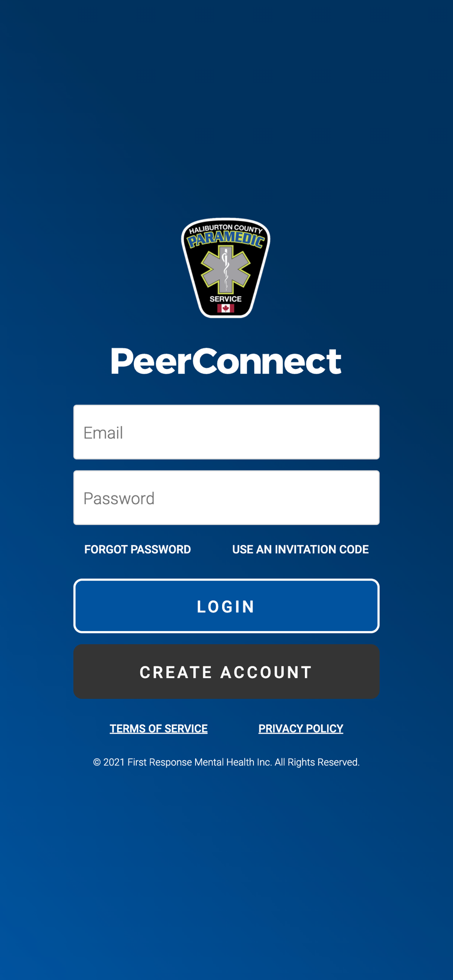
Task: Click the PeerConnect wordmark logo
Action: 226,361
